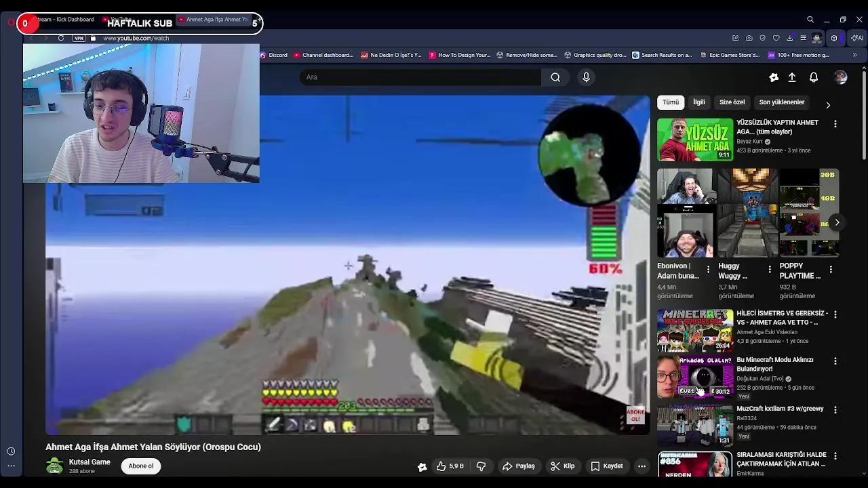The height and width of the screenshot is (488, 868).
Task: Open the three-dots menu in Opera sidebar
Action: coord(11,466)
